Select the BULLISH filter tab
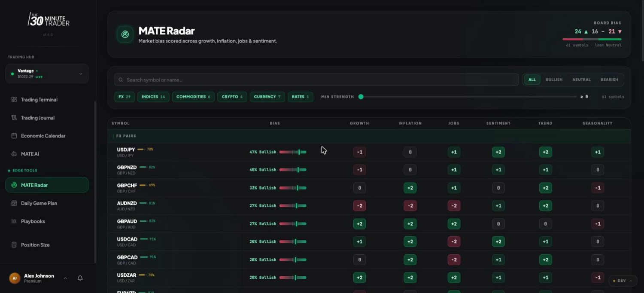The width and height of the screenshot is (644, 293). [554, 79]
